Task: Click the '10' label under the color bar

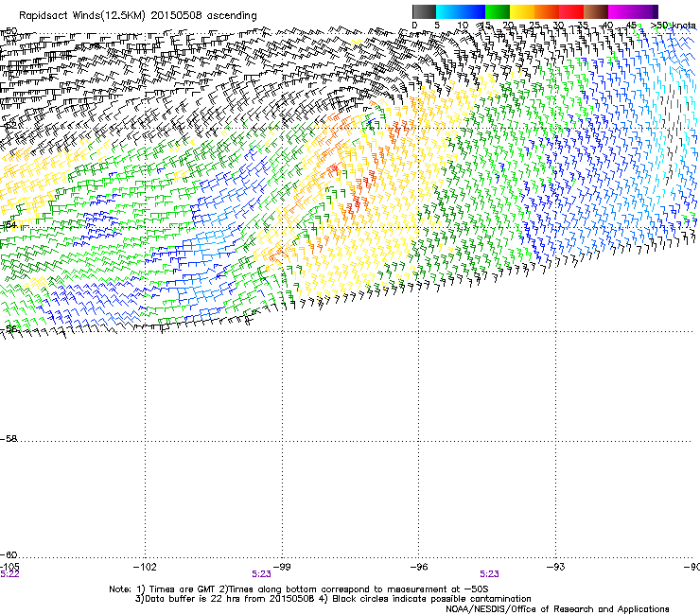Action: coord(463,26)
